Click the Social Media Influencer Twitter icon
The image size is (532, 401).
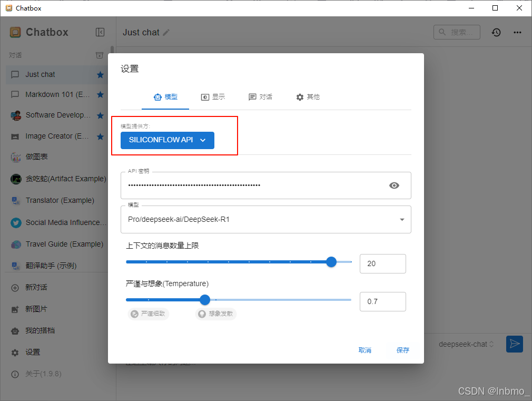(x=16, y=223)
